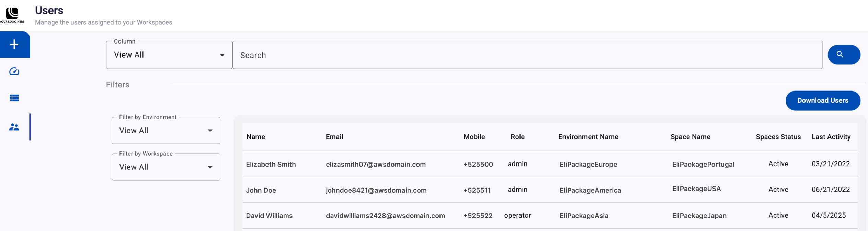Image resolution: width=868 pixels, height=231 pixels.
Task: Select the Elizabeth Smith user row
Action: [x=550, y=164]
